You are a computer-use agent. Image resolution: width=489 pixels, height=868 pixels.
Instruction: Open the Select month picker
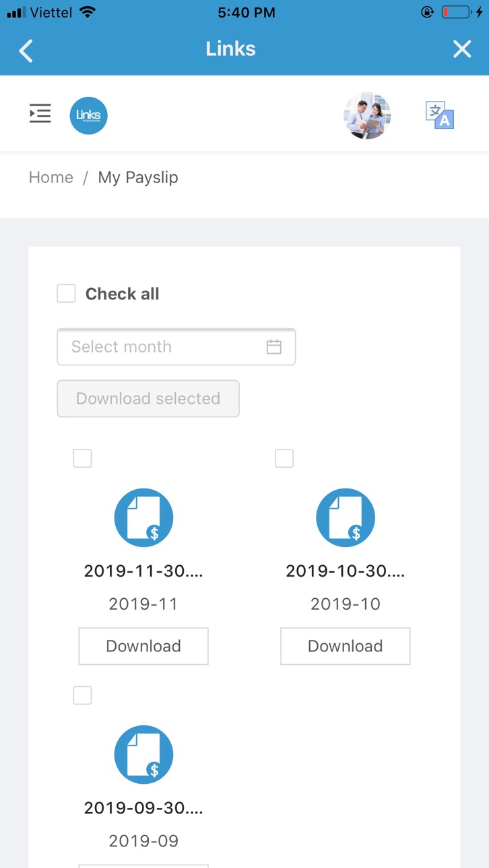click(x=176, y=347)
